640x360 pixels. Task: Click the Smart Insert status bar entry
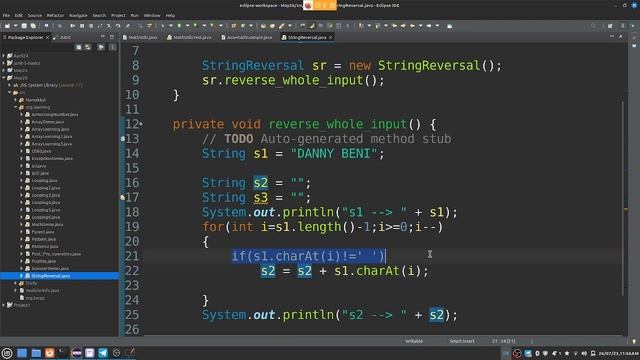pos(462,341)
